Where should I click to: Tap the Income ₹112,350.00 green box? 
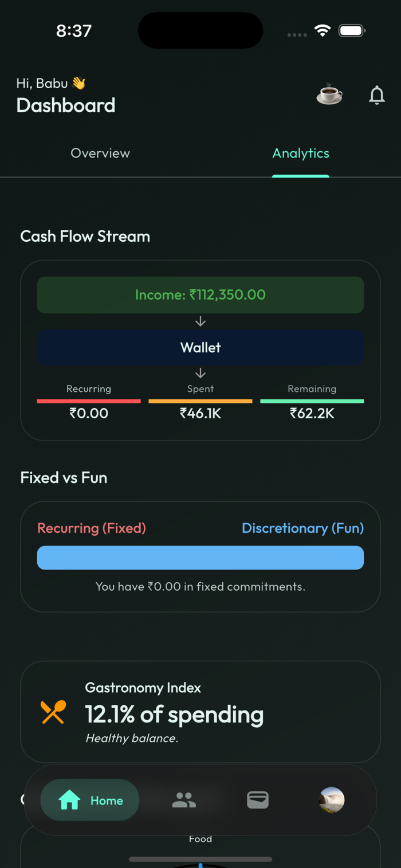coord(200,295)
